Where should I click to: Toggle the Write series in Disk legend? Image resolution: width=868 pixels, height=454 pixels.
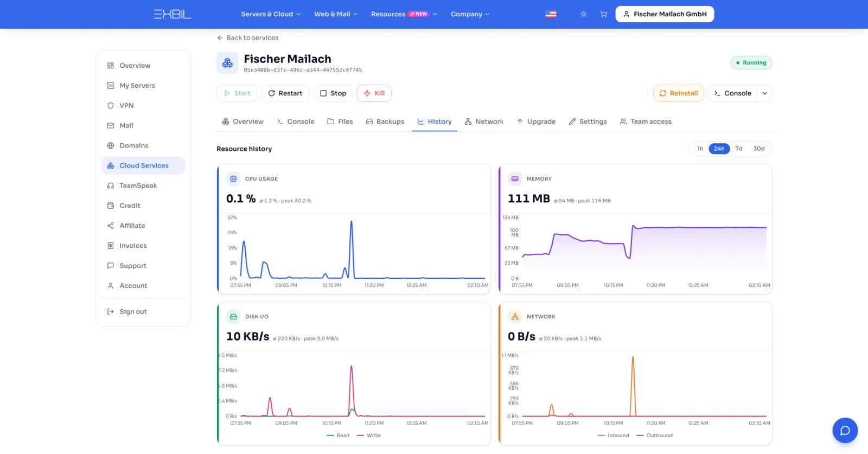pyautogui.click(x=369, y=436)
